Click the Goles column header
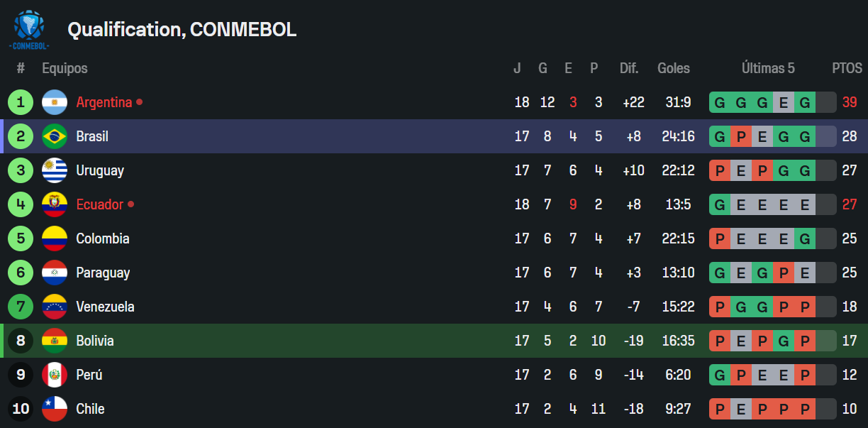The width and height of the screenshot is (868, 428). [x=674, y=69]
